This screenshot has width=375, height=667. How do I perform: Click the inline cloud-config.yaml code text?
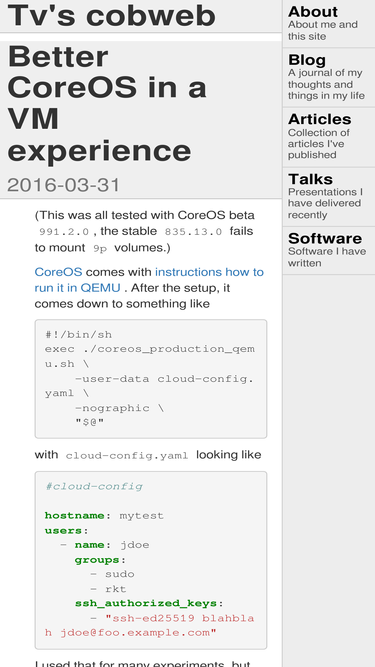coord(127,456)
